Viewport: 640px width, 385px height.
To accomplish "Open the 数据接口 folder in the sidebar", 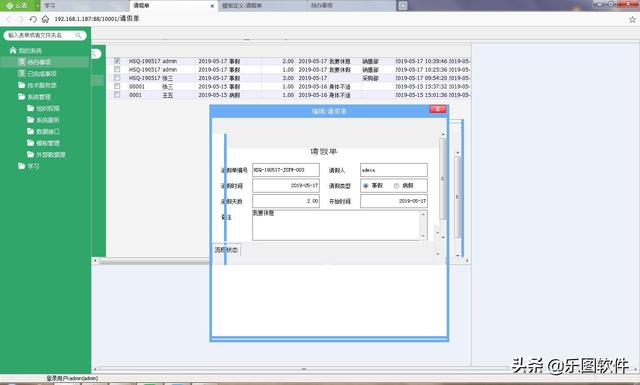I will tap(48, 131).
